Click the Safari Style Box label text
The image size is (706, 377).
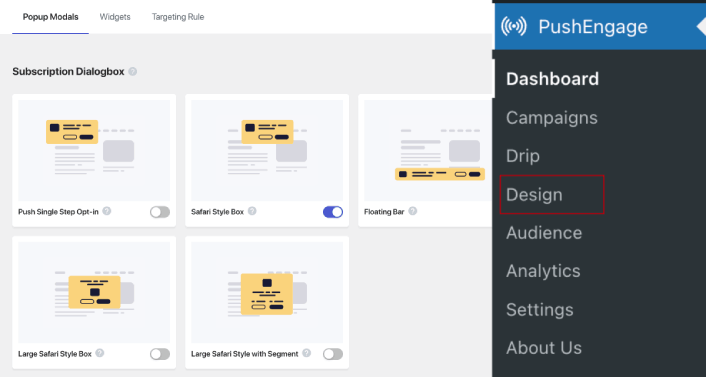tap(217, 212)
